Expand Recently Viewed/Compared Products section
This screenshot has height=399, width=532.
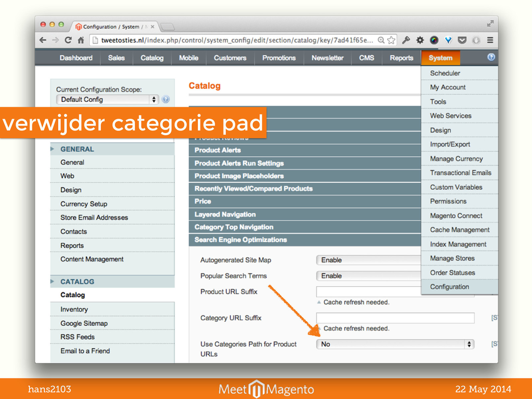305,189
